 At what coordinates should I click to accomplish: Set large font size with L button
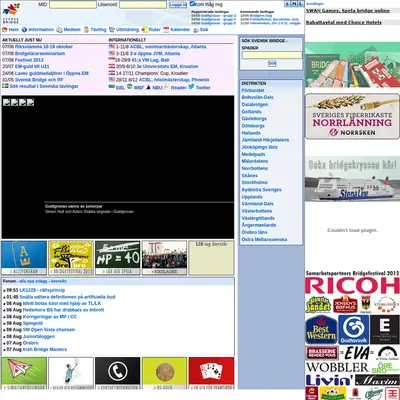point(300,4)
